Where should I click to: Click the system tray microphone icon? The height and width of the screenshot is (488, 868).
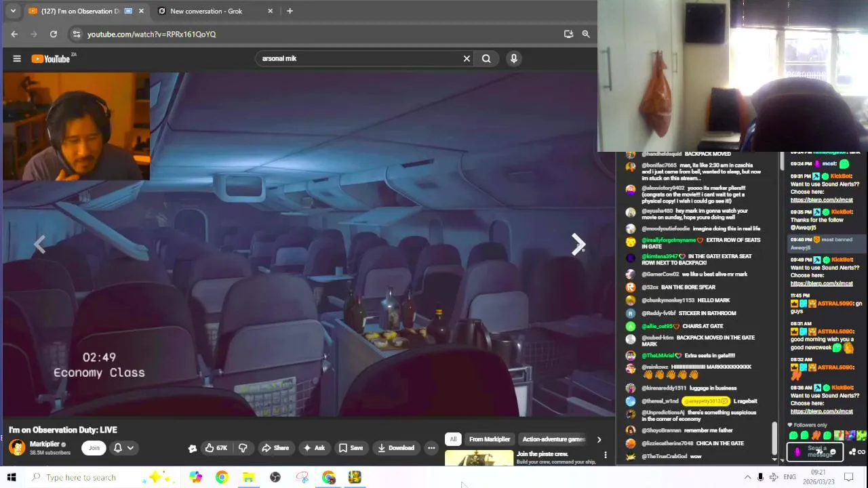click(760, 477)
